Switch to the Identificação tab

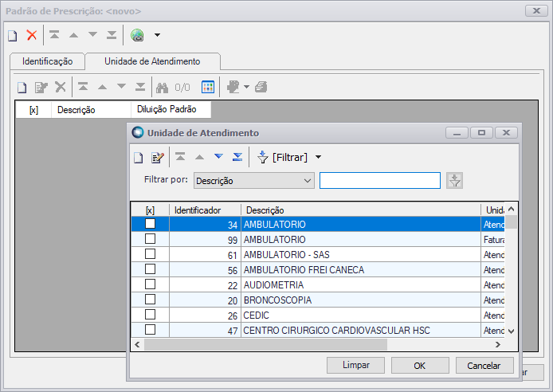point(47,61)
